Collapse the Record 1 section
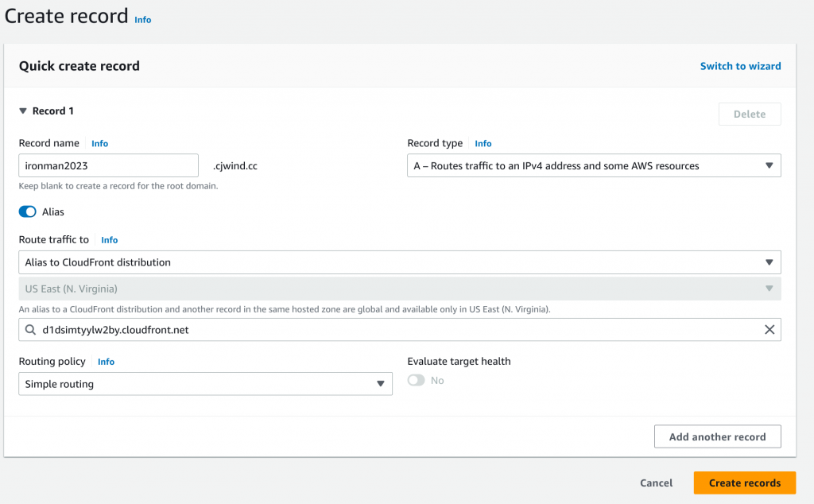Viewport: 814px width, 504px height. coord(23,111)
